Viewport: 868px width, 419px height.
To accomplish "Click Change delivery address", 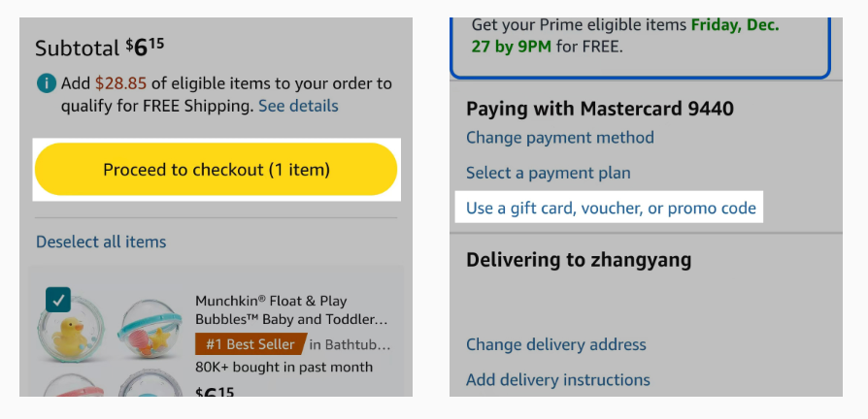I will 556,344.
